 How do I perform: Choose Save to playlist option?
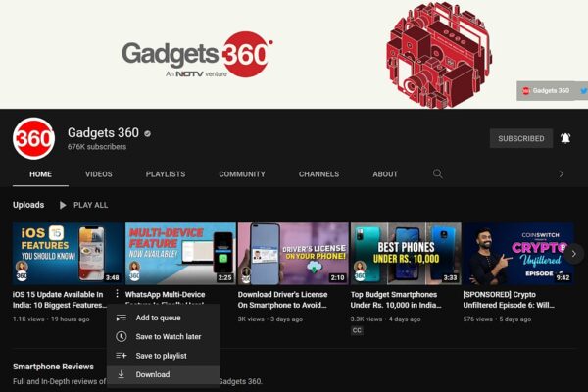click(163, 356)
